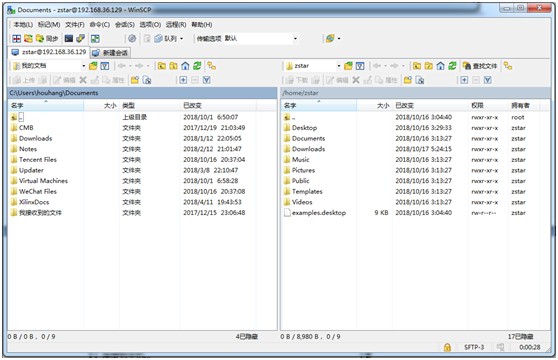Open the 标记(M) menu
The image size is (558, 360).
49,25
